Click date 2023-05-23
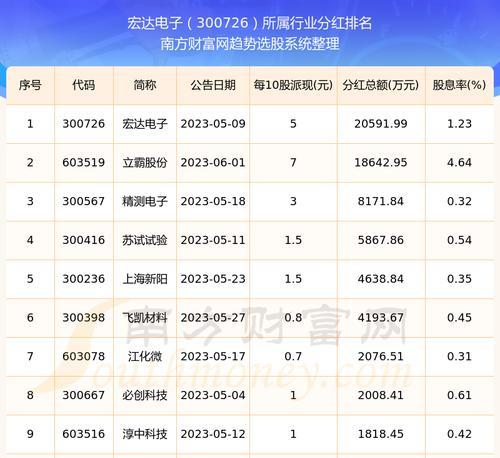The height and width of the screenshot is (458, 500). point(213,279)
